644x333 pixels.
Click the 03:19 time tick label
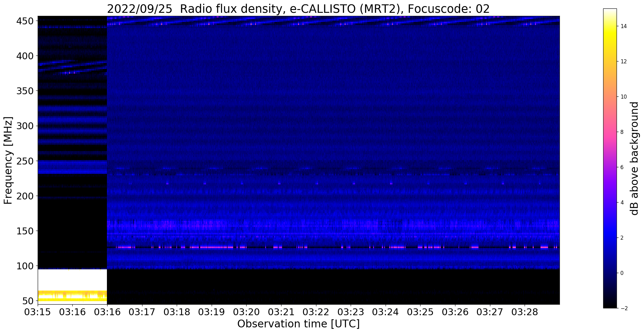[212, 312]
